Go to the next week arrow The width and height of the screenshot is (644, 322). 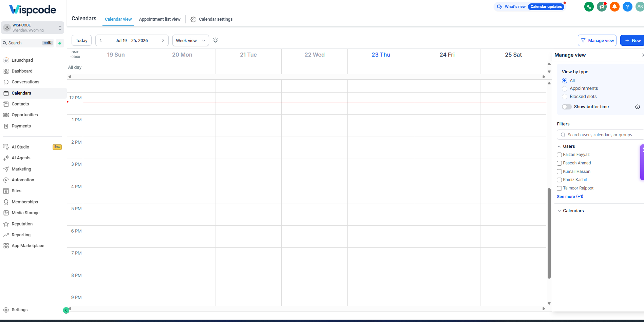(163, 40)
